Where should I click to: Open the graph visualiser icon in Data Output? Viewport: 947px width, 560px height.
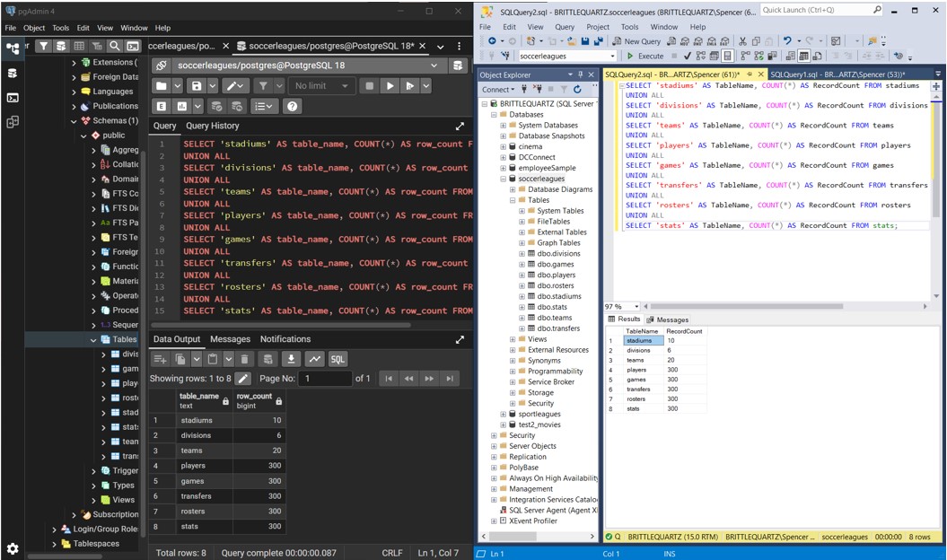[x=315, y=360]
